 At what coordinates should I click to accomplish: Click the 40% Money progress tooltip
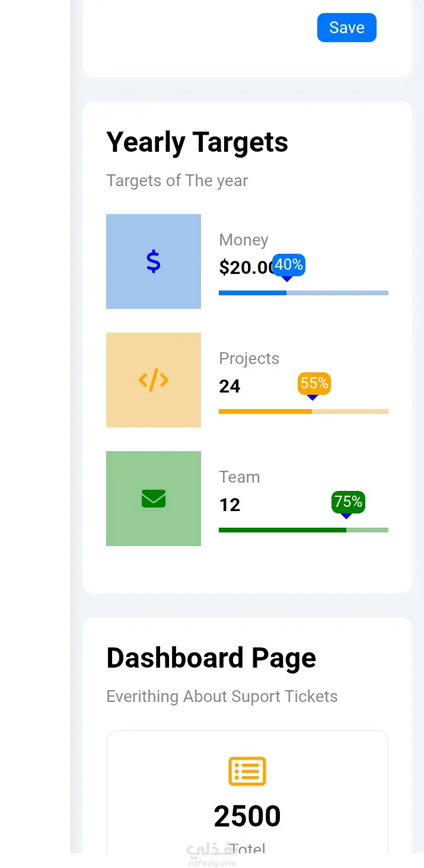tap(289, 265)
